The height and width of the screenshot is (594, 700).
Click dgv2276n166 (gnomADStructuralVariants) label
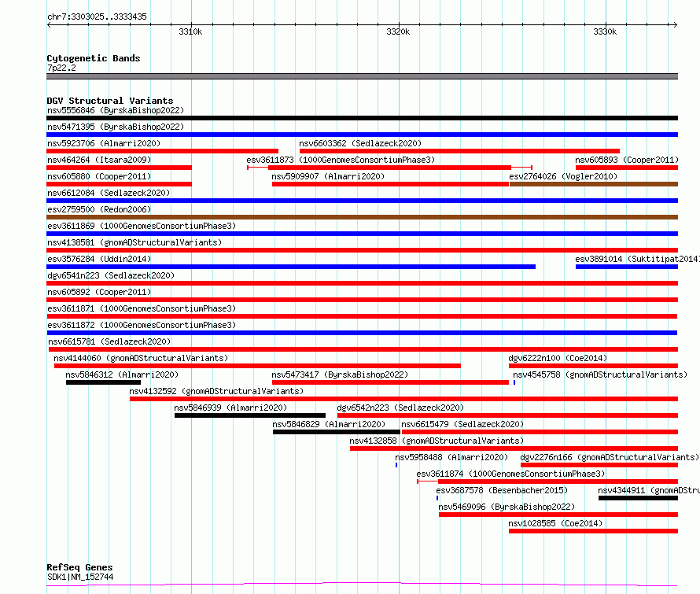click(610, 457)
